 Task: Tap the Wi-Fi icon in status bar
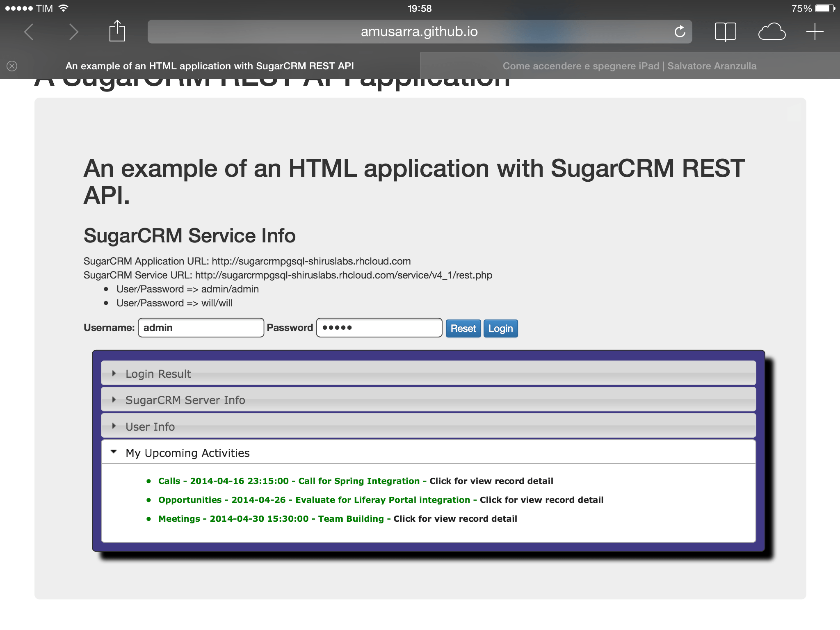tap(63, 8)
